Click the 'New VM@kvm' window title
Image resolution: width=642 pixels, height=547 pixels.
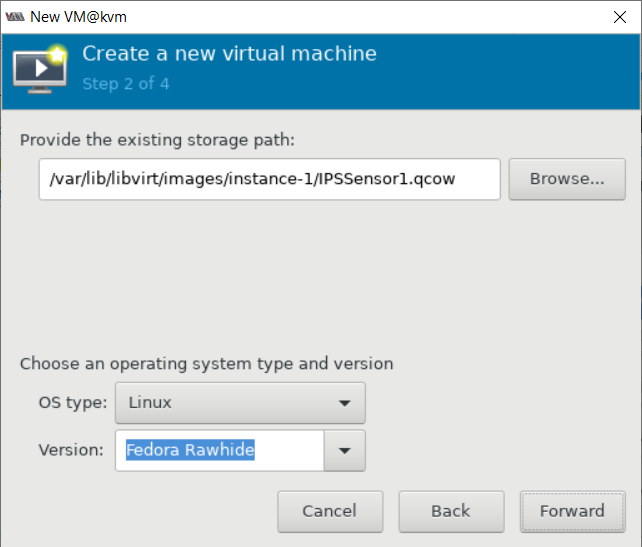pyautogui.click(x=78, y=17)
